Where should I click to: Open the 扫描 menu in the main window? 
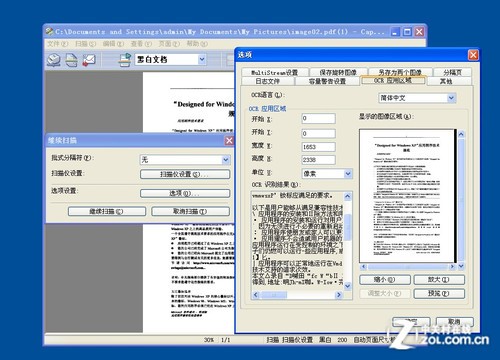(85, 44)
